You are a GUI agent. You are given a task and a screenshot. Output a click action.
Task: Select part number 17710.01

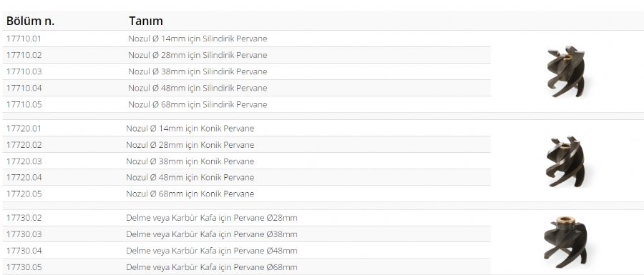click(x=24, y=39)
